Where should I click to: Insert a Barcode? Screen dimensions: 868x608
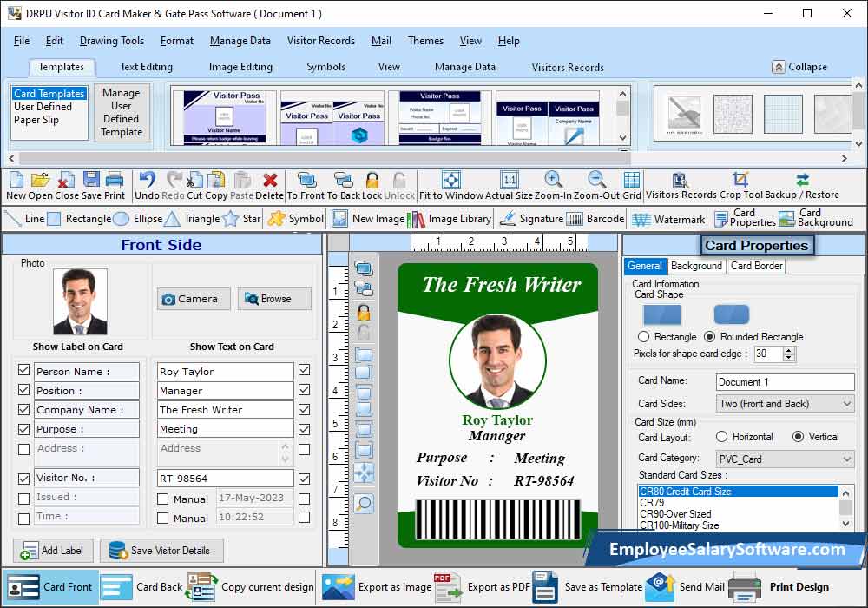coord(595,219)
